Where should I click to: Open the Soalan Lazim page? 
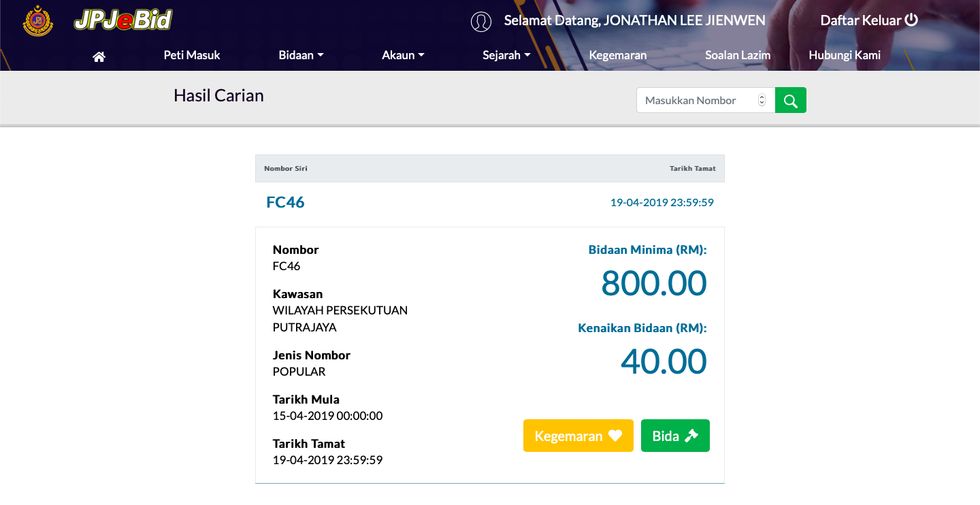(x=738, y=55)
